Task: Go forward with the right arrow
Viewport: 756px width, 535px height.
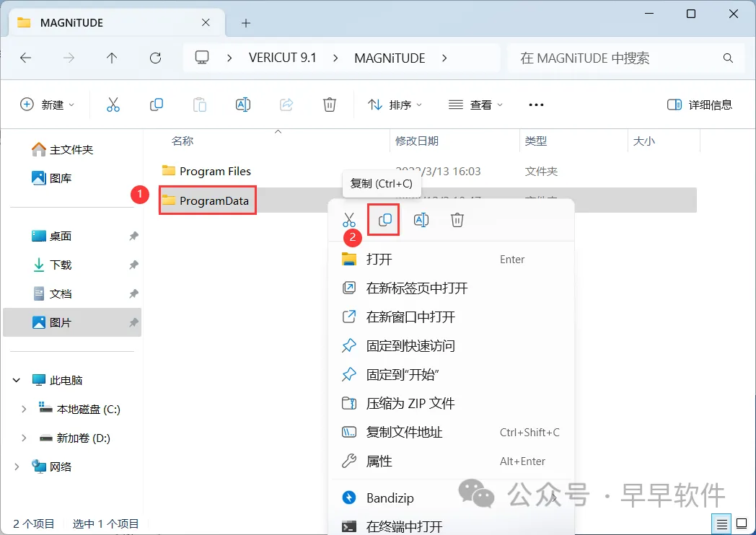Action: click(69, 58)
